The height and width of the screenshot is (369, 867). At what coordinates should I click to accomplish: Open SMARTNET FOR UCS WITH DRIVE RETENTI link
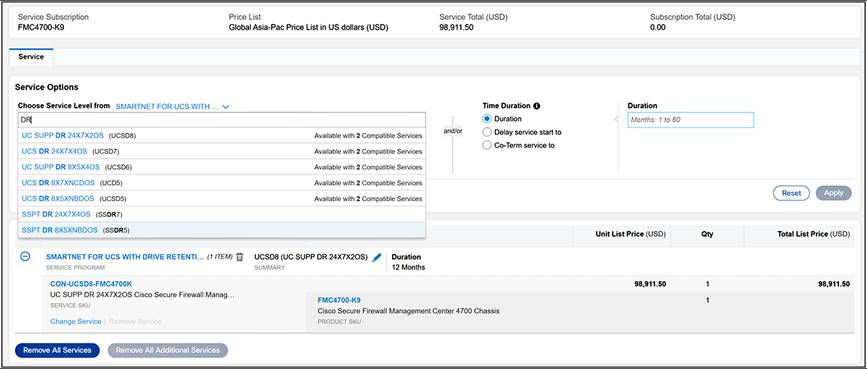125,257
